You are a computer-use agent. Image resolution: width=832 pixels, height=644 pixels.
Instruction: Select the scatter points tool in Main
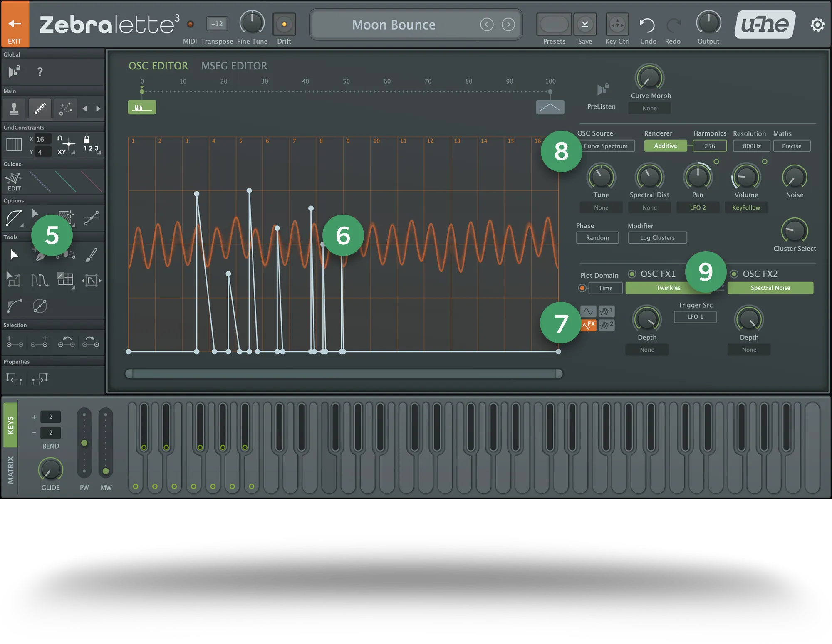65,108
